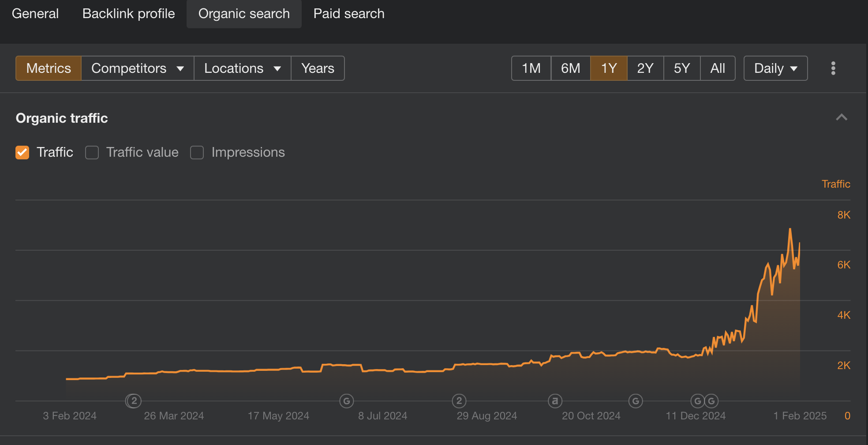Click the traffic peak on the chart line
Image resolution: width=868 pixels, height=445 pixels.
click(x=790, y=229)
